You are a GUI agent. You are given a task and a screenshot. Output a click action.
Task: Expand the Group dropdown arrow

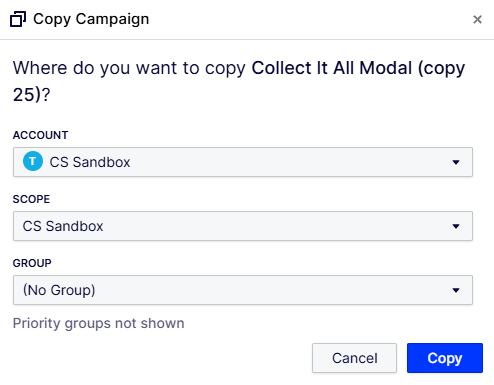(456, 290)
